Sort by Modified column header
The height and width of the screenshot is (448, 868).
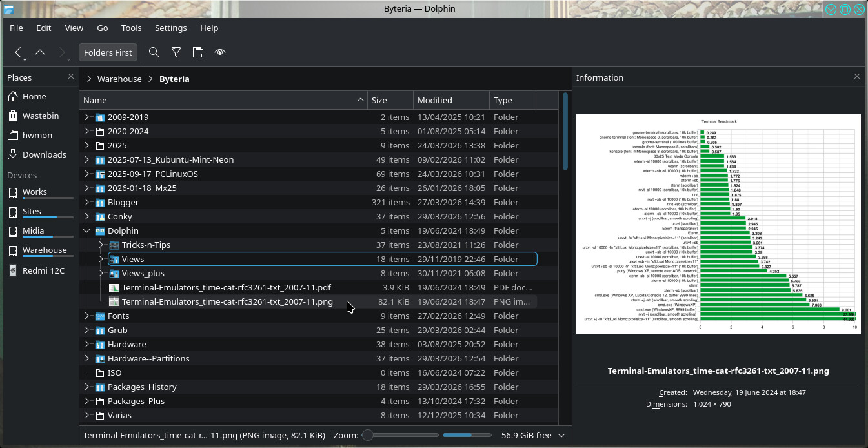tap(434, 100)
